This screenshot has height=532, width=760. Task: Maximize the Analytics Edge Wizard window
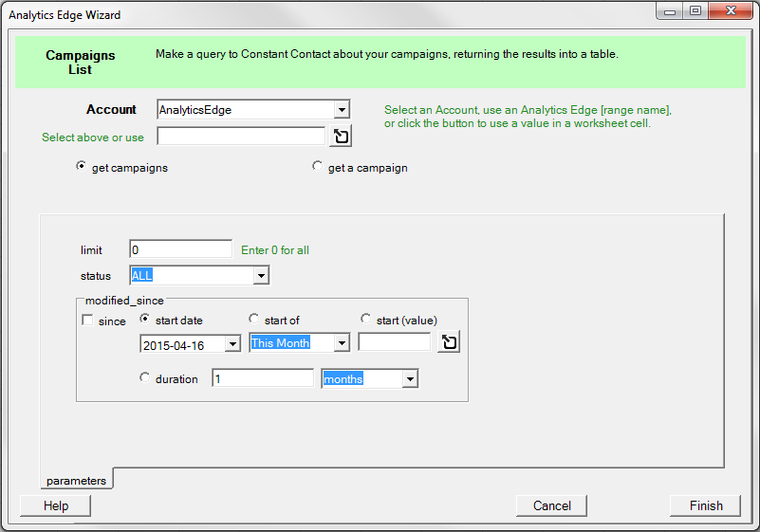(x=695, y=10)
